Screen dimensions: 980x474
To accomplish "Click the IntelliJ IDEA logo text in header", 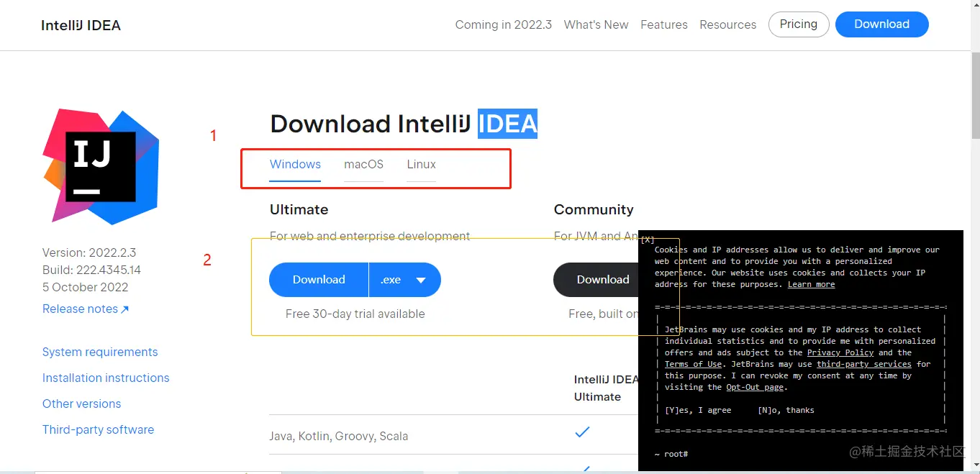I will point(81,25).
